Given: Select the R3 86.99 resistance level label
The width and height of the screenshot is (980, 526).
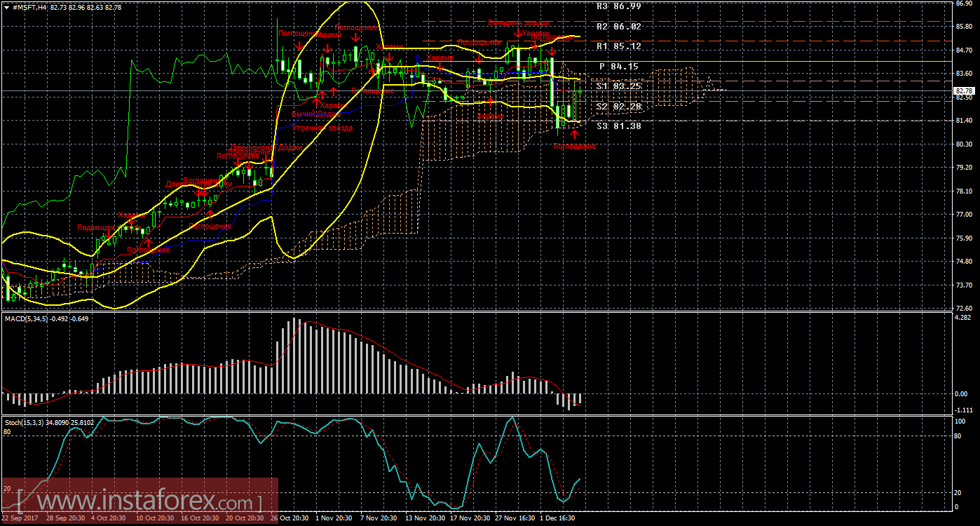Looking at the screenshot, I should pyautogui.click(x=618, y=6).
